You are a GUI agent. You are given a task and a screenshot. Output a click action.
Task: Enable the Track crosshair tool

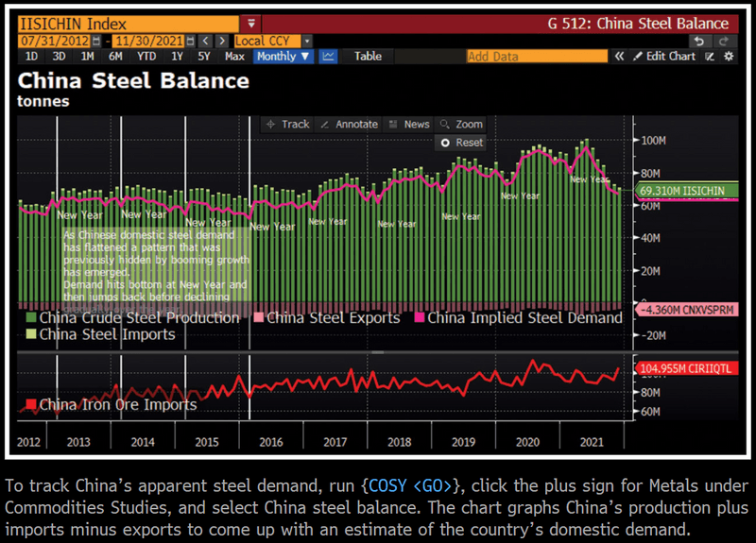[x=288, y=124]
